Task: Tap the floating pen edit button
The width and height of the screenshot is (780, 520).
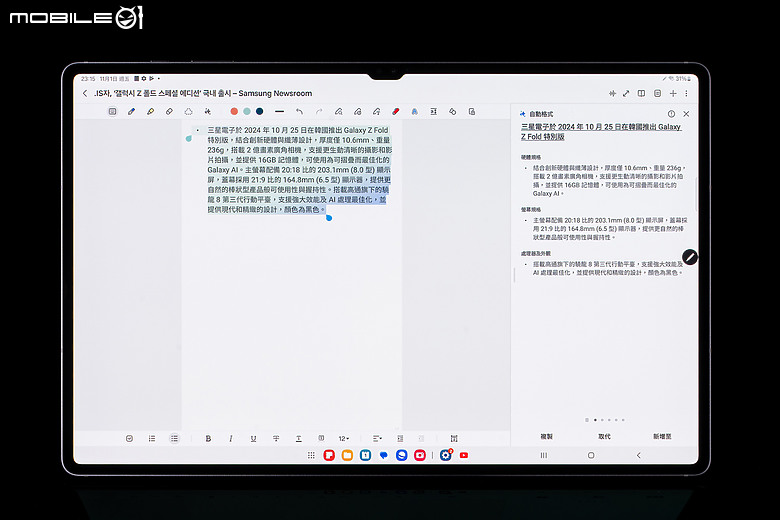Action: pyautogui.click(x=689, y=257)
